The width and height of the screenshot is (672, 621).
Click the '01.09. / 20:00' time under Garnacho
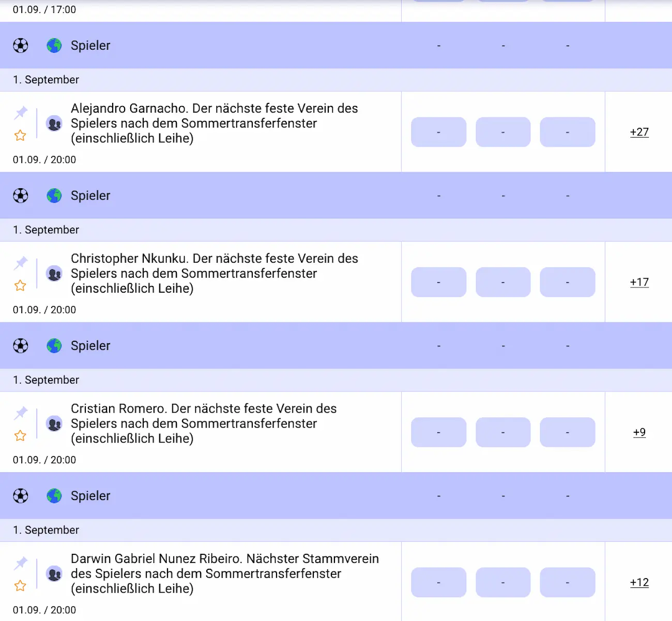coord(44,160)
